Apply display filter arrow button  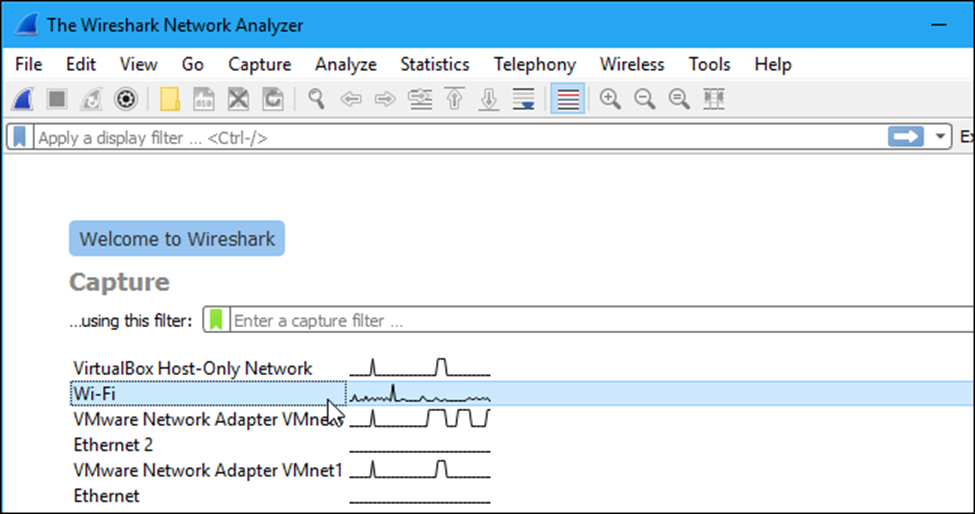(905, 137)
